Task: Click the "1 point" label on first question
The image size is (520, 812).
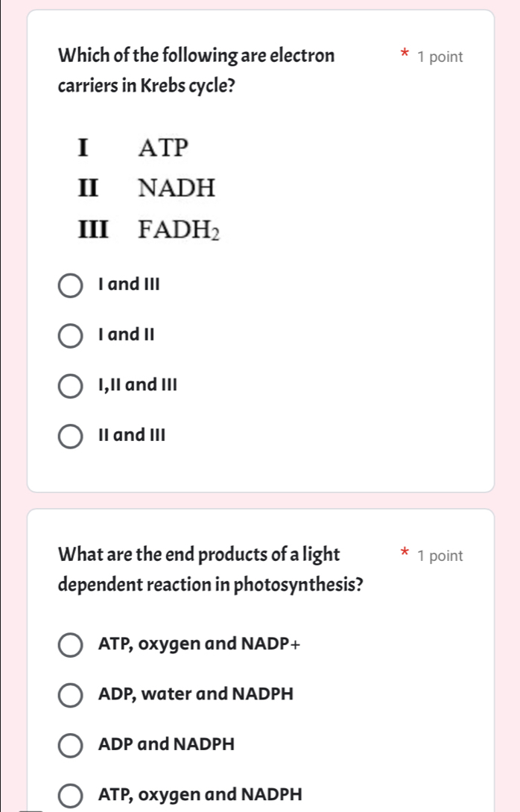Action: (442, 56)
